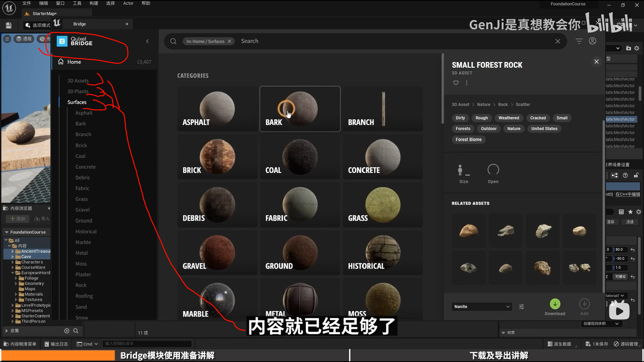Expand the Characters folder in content tree
The image size is (644, 362).
13,262
